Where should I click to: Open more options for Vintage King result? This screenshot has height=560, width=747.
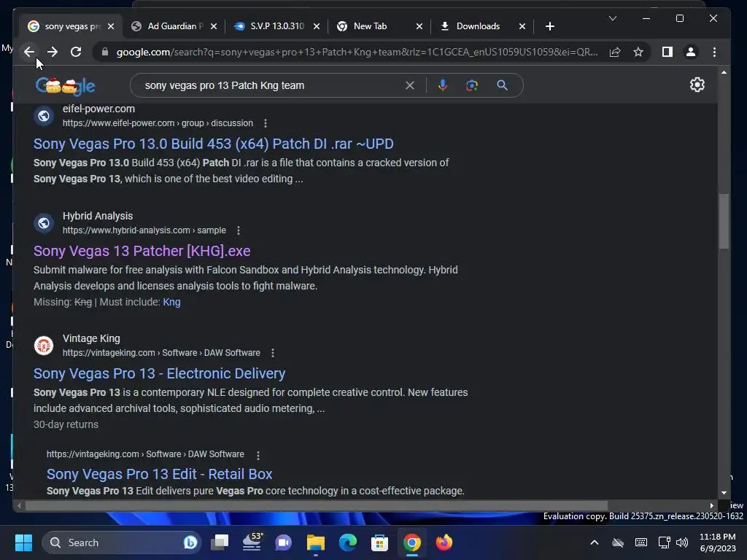pyautogui.click(x=273, y=353)
